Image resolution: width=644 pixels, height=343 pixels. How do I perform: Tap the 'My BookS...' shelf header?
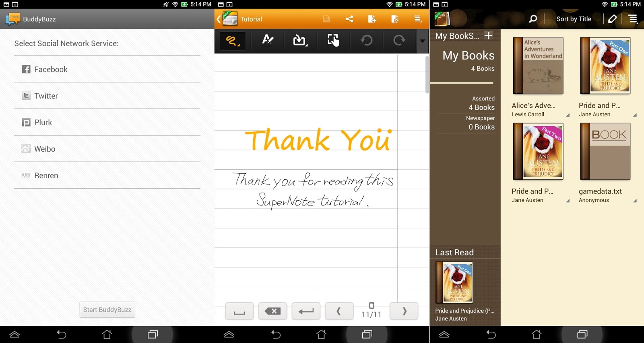click(457, 36)
